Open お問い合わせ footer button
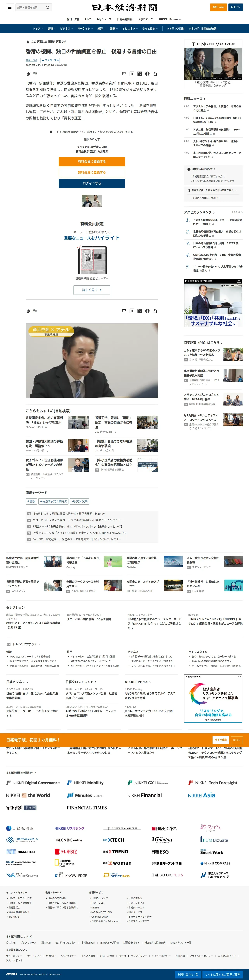This screenshot has height=980, width=249. [x=188, y=974]
